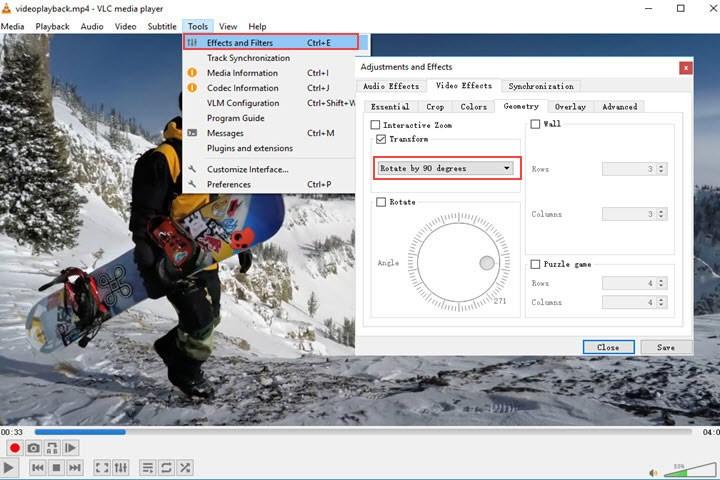Adjust the Wall Columns stepper arrows
Screen dimensions: 720x480
pos(661,214)
